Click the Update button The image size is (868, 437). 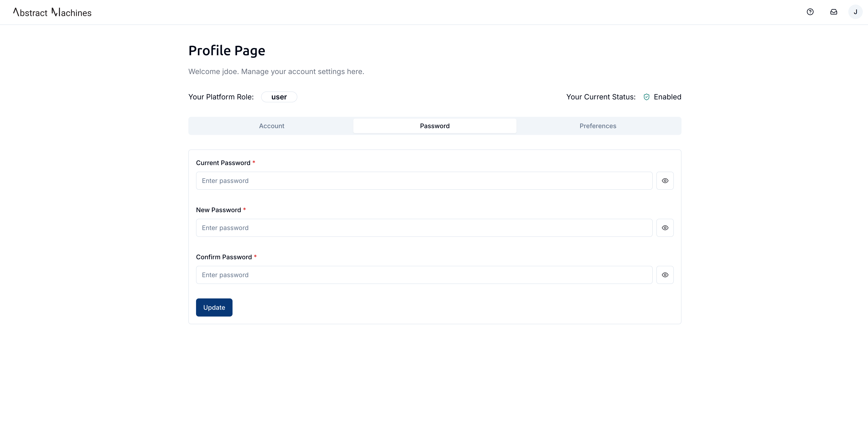pyautogui.click(x=214, y=307)
